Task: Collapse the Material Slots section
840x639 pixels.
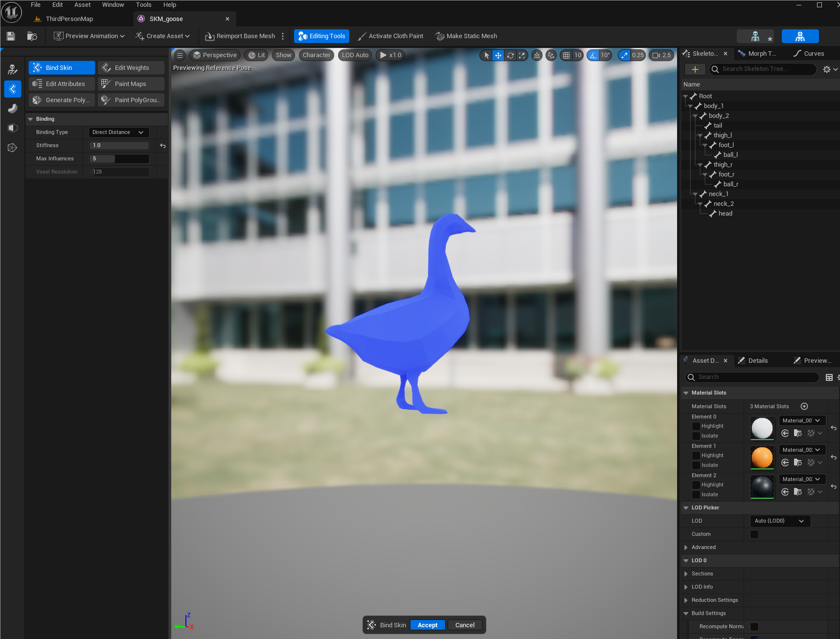Action: tap(686, 393)
